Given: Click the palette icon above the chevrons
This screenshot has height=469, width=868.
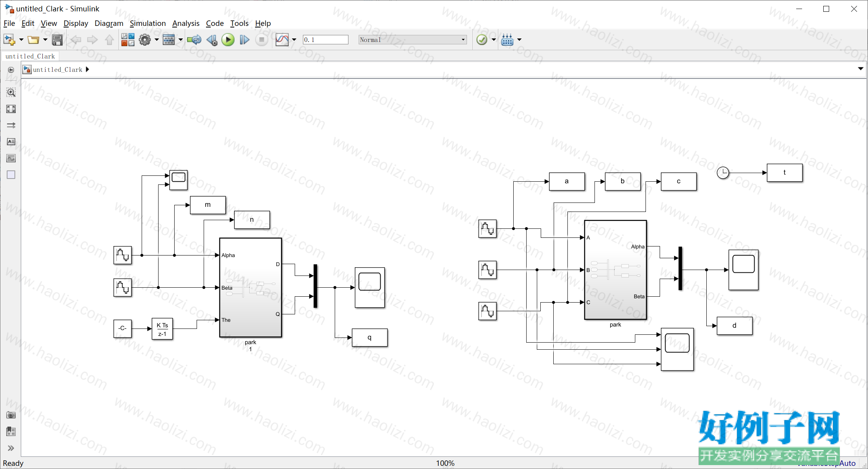Looking at the screenshot, I should click(x=11, y=432).
